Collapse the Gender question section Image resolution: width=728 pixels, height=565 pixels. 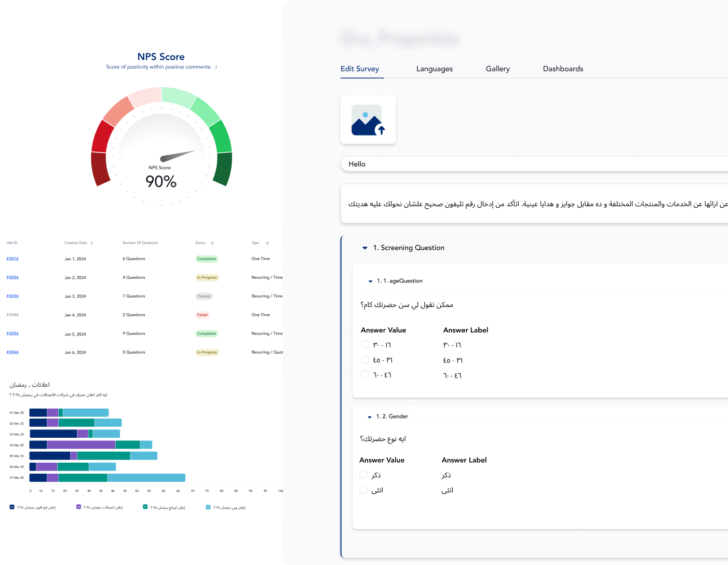click(370, 417)
